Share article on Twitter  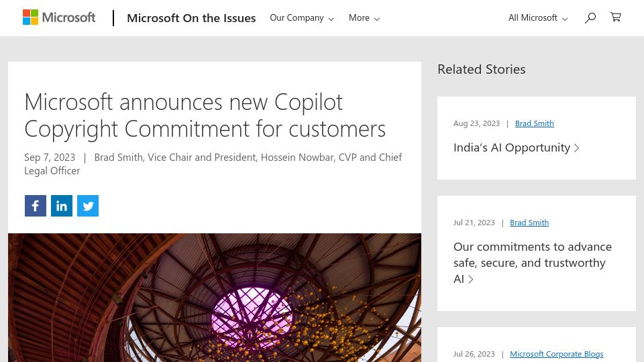(x=88, y=206)
